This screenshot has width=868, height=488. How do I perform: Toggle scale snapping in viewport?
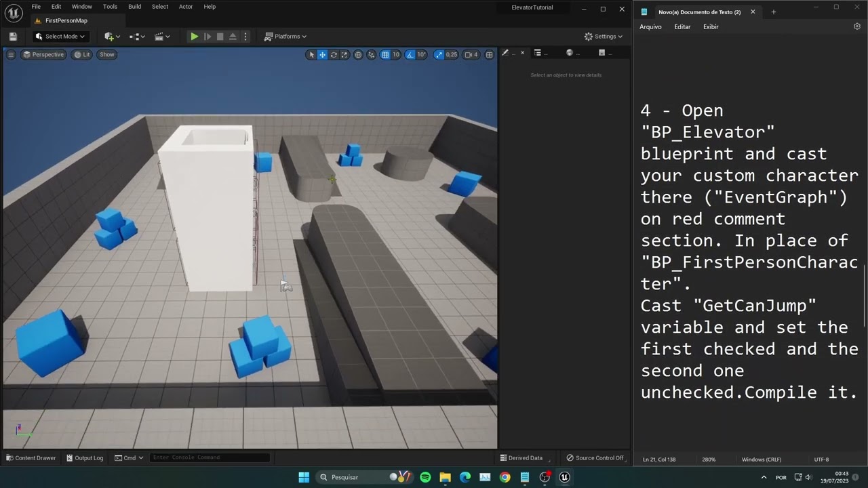coord(438,55)
